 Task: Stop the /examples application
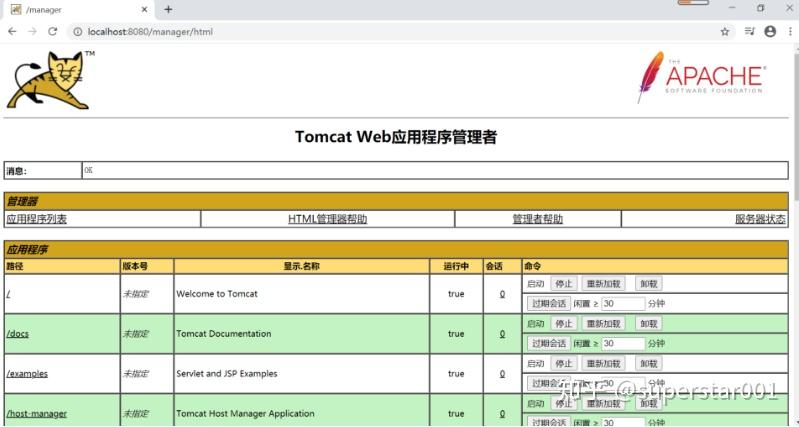564,363
